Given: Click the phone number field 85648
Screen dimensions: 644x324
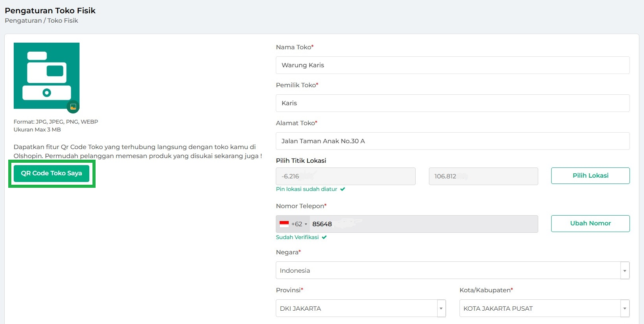Looking at the screenshot, I should pos(423,224).
